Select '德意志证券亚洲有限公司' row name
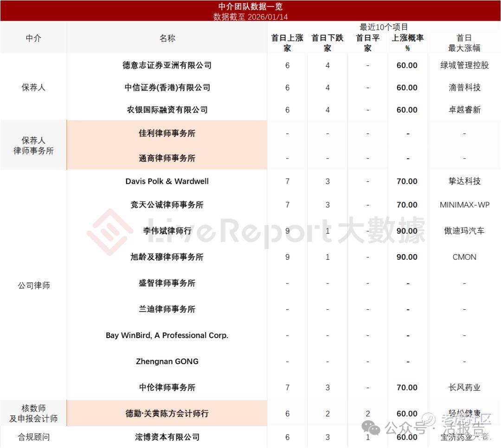Image resolution: width=501 pixels, height=448 pixels. click(x=167, y=65)
